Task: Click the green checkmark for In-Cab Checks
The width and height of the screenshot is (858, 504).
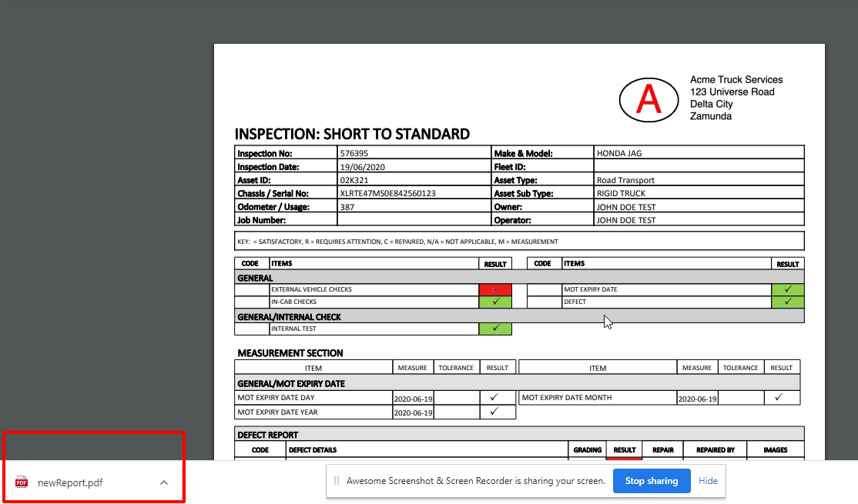Action: (495, 302)
